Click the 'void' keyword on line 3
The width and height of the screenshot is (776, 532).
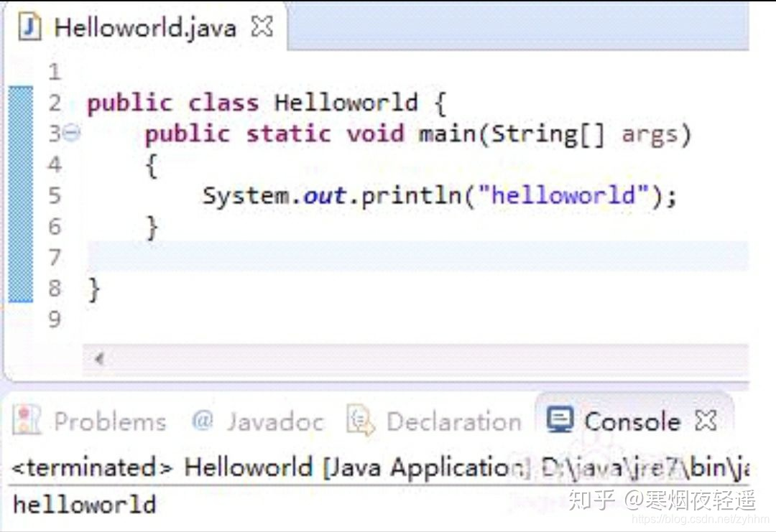point(375,134)
